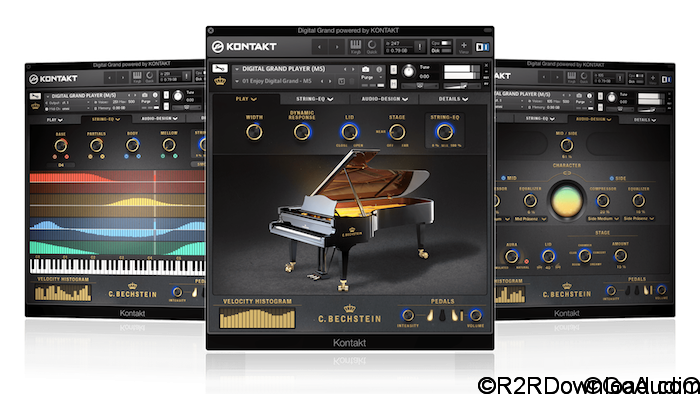Delete the snapshot with the trash icon in the center window
The width and height of the screenshot is (700, 394).
point(352,81)
